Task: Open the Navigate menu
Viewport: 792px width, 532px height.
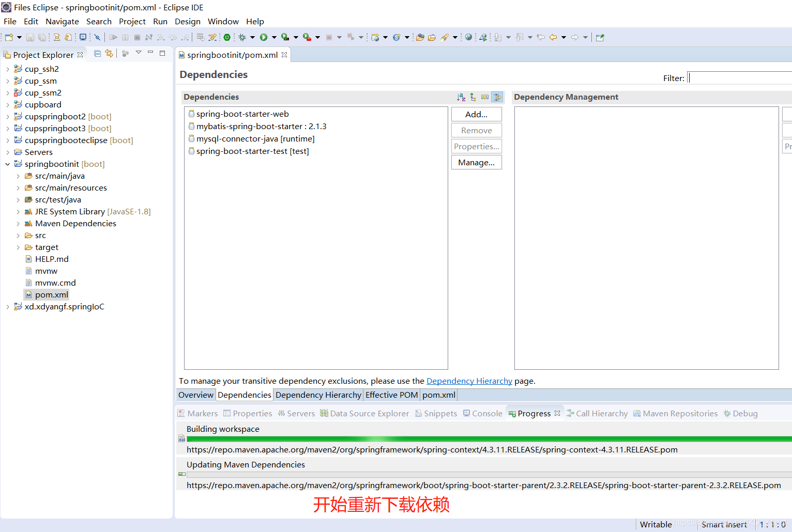Action: [x=62, y=22]
